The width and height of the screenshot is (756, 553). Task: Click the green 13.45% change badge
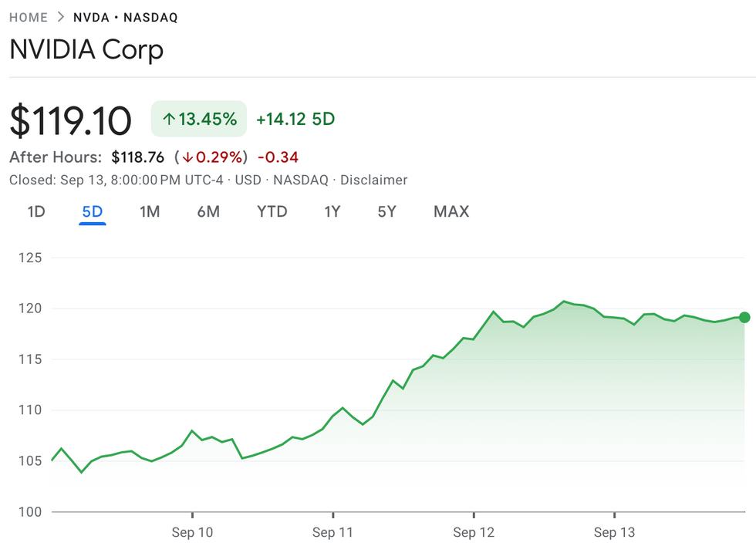[x=199, y=119]
